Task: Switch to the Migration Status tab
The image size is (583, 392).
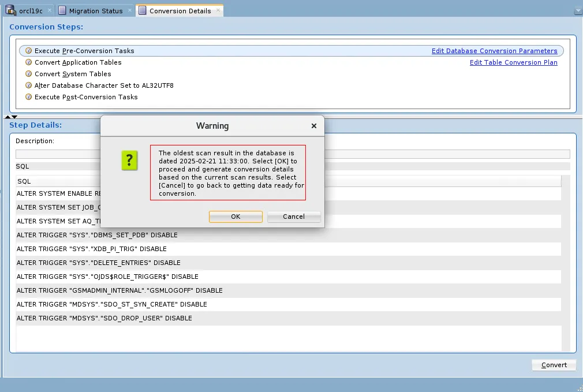Action: 95,10
